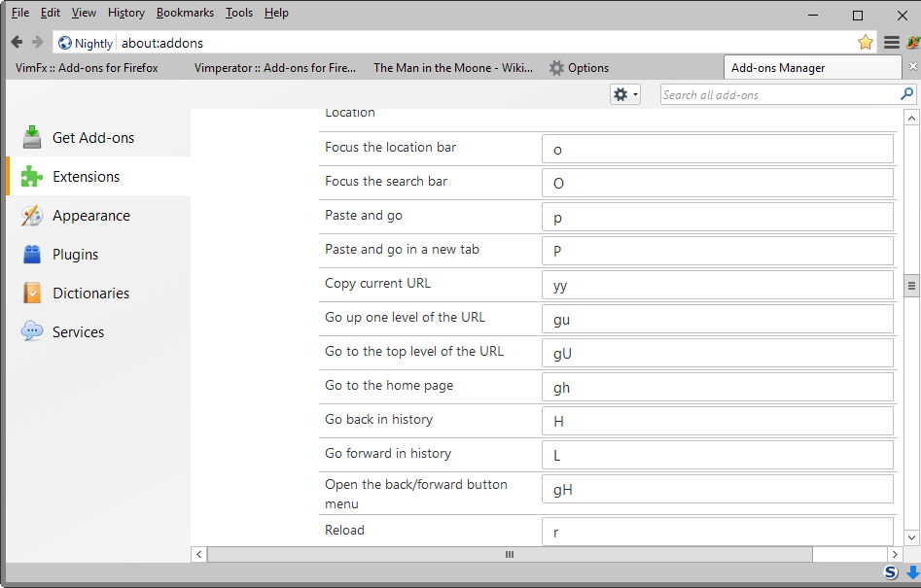Click the "Reload" label text
Screen dimensions: 921x588
click(345, 530)
